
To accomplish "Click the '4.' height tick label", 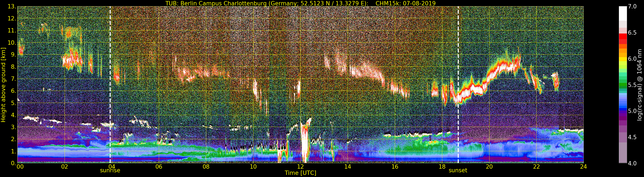I will point(14,115).
